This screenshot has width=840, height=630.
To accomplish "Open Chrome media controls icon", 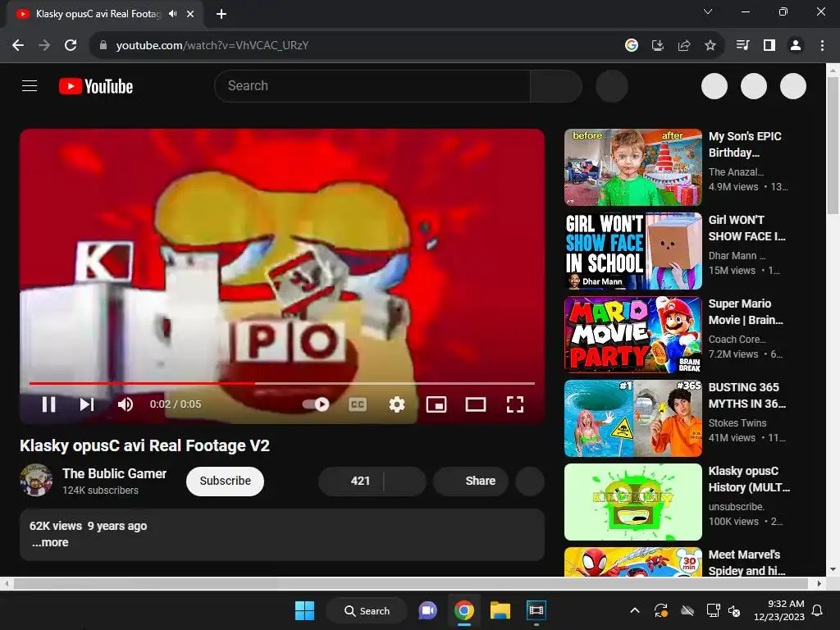I will pos(742,46).
